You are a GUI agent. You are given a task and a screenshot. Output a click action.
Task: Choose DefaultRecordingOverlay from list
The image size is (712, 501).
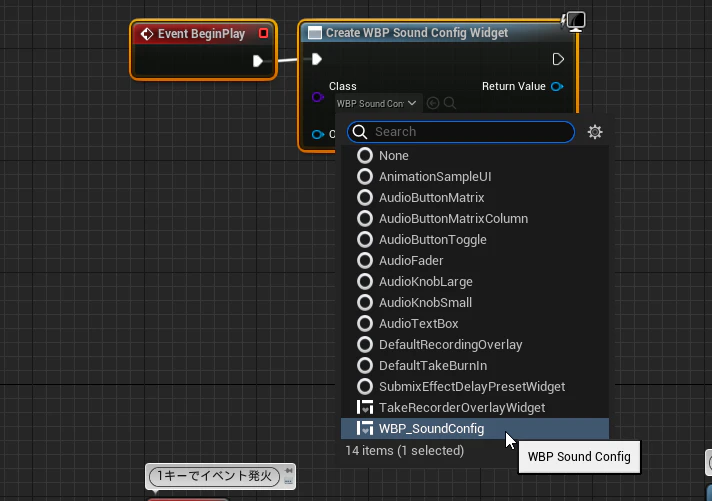point(475,345)
